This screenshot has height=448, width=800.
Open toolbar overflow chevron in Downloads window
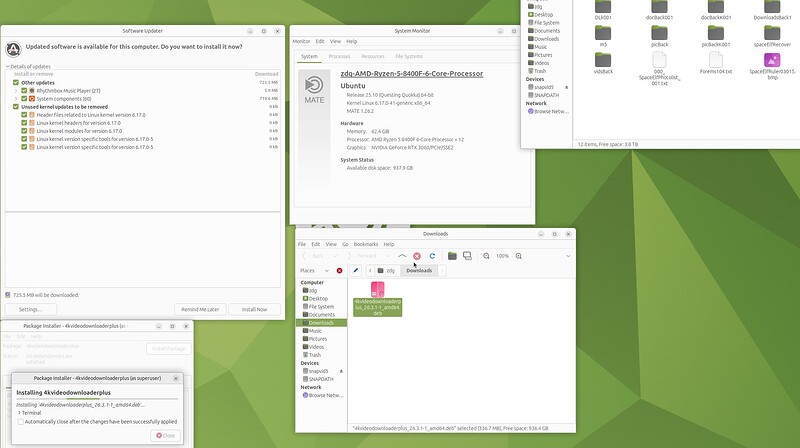click(568, 256)
